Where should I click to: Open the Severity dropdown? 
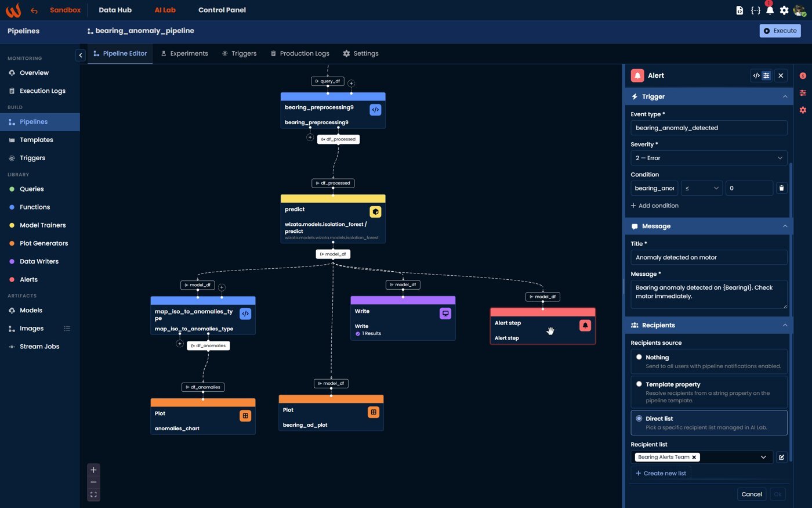click(709, 158)
